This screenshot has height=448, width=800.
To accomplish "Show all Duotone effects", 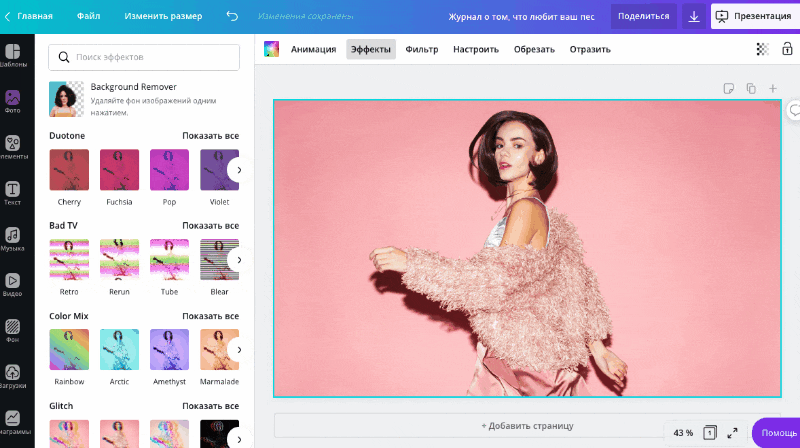I will click(x=210, y=136).
